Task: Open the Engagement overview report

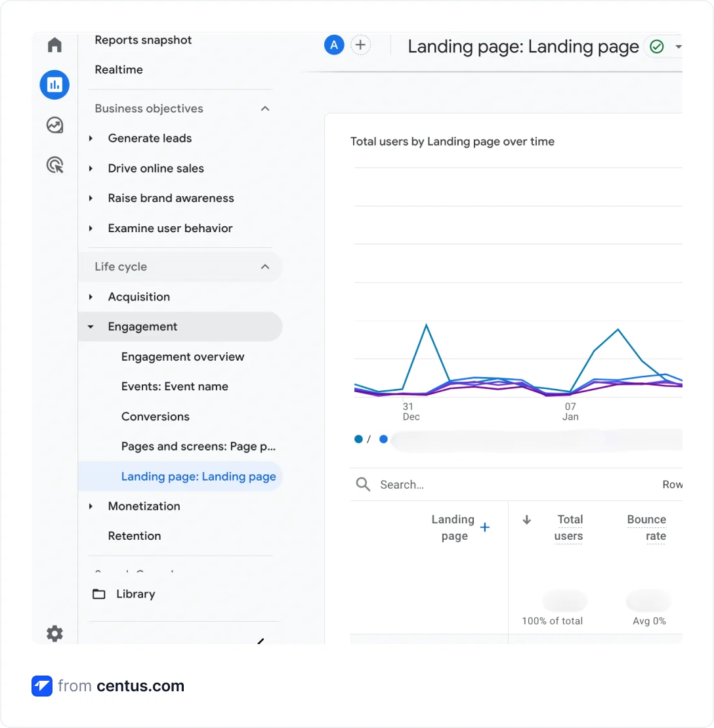Action: pyautogui.click(x=182, y=357)
